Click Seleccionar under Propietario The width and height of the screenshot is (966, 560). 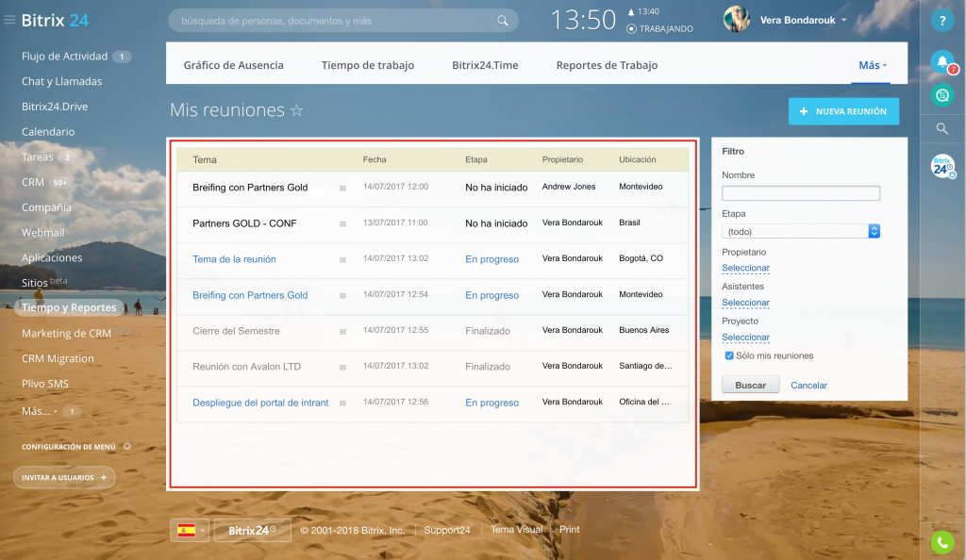(745, 268)
